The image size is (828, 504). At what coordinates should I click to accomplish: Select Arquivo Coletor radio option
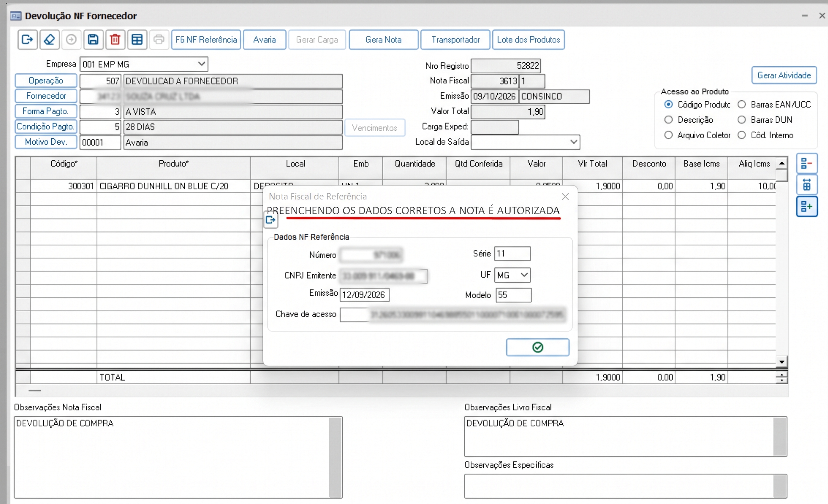[x=668, y=135]
